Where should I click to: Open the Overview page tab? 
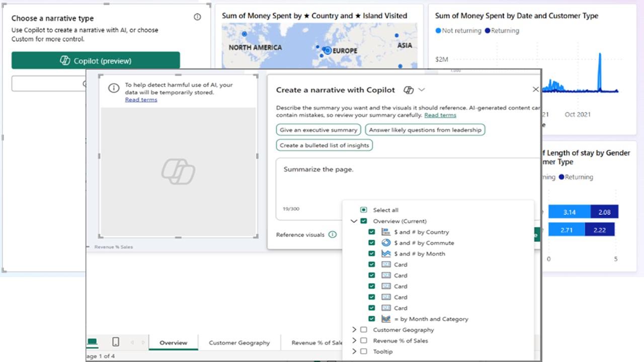tap(173, 343)
